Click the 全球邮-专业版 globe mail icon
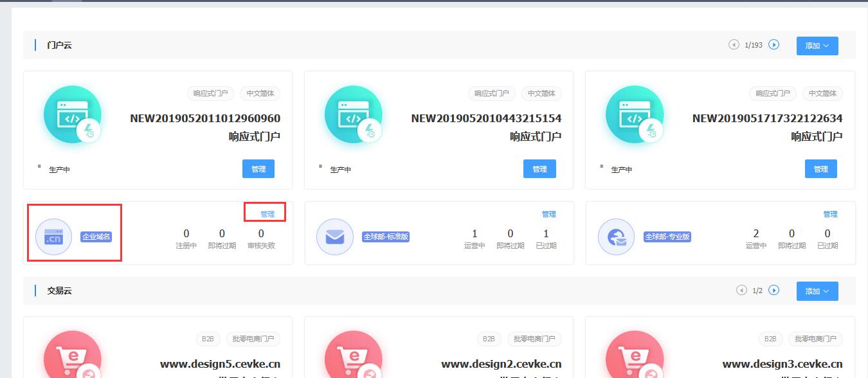Viewport: 868px width, 378px height. click(616, 237)
